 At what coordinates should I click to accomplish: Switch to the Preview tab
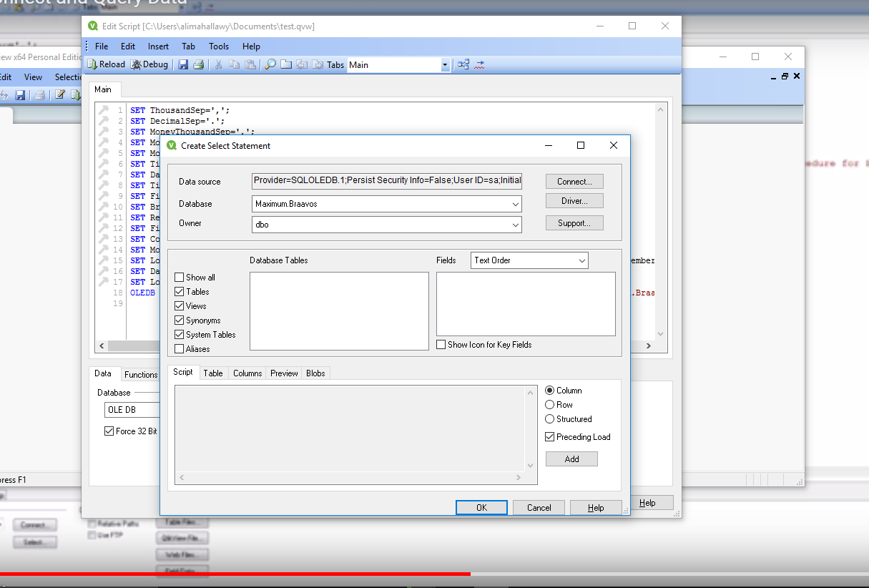[x=284, y=373]
